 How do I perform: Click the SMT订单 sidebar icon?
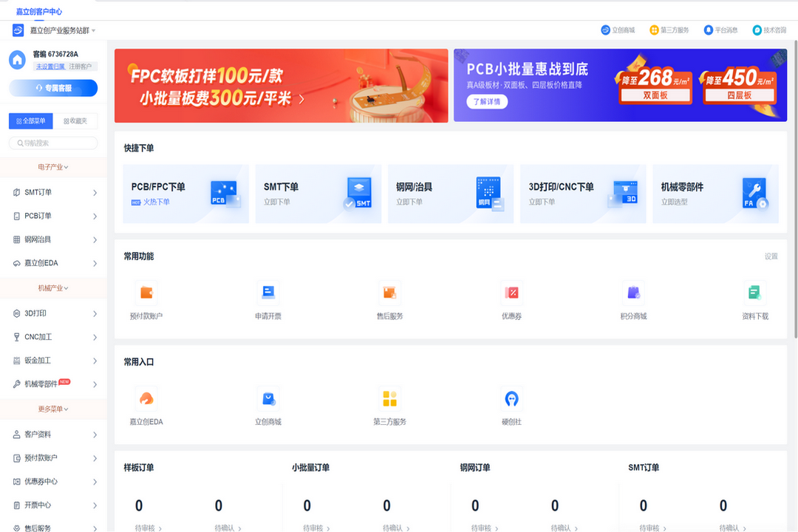(17, 192)
